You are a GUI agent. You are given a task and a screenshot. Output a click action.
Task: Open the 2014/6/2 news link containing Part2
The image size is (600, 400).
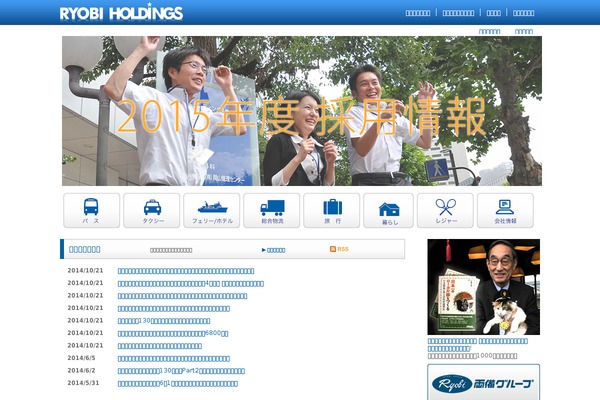[x=181, y=371]
